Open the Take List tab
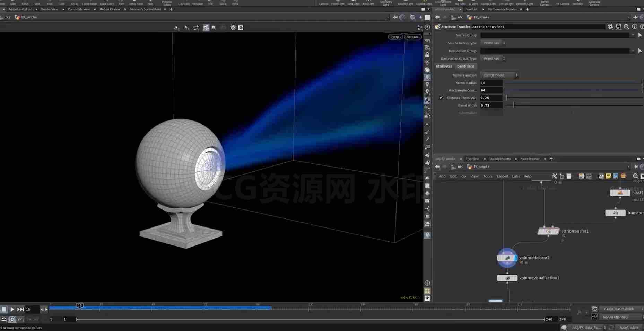This screenshot has height=331, width=644. (x=471, y=9)
